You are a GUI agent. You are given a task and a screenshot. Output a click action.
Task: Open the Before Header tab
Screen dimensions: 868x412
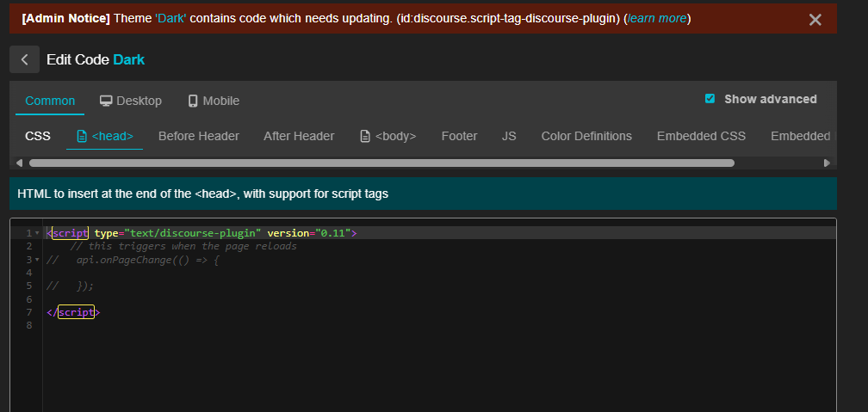coord(199,136)
